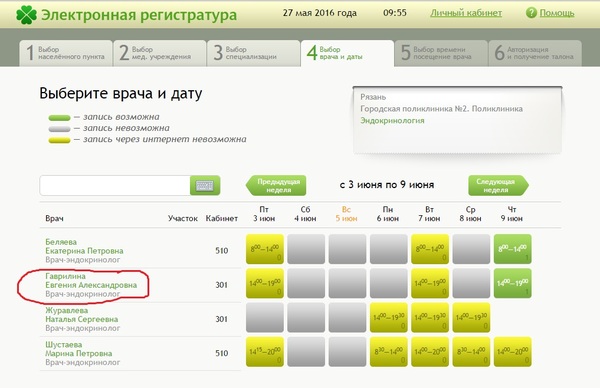
Task: Click Следующая неделя button
Action: (499, 186)
